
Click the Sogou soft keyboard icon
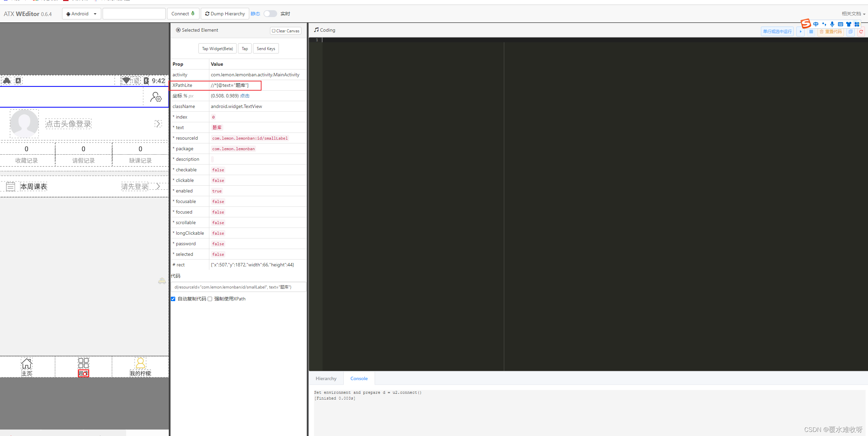(x=840, y=24)
